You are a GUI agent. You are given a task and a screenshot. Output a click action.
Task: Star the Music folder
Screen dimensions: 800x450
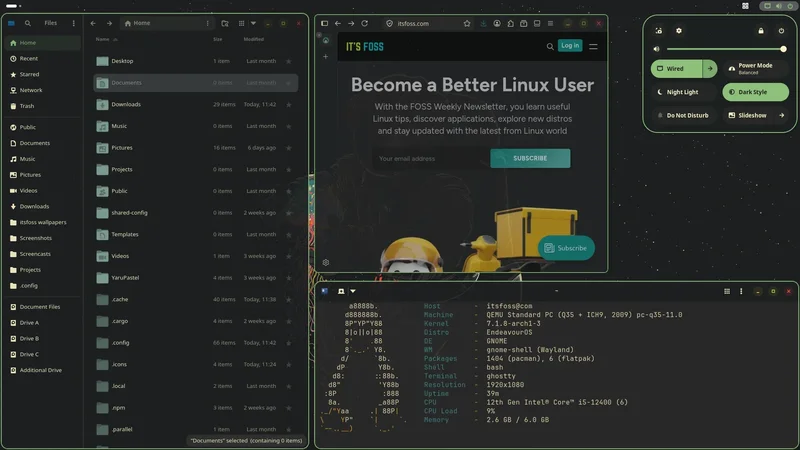tap(289, 126)
